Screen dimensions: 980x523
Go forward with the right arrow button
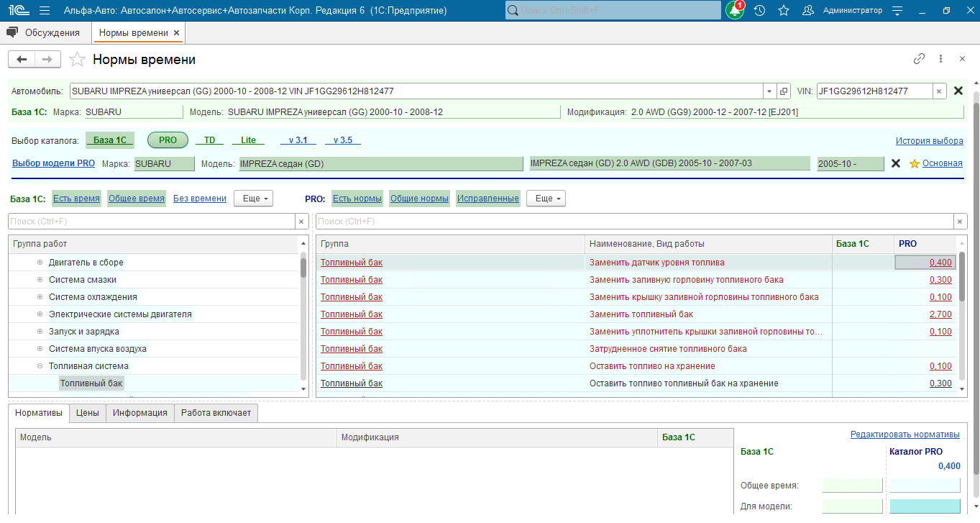point(47,60)
